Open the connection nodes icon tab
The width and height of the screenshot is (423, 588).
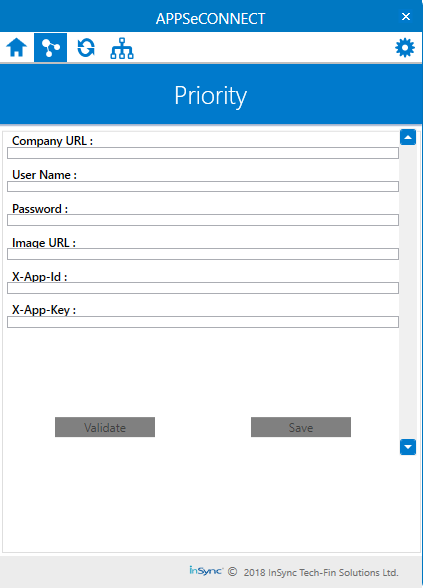point(51,48)
